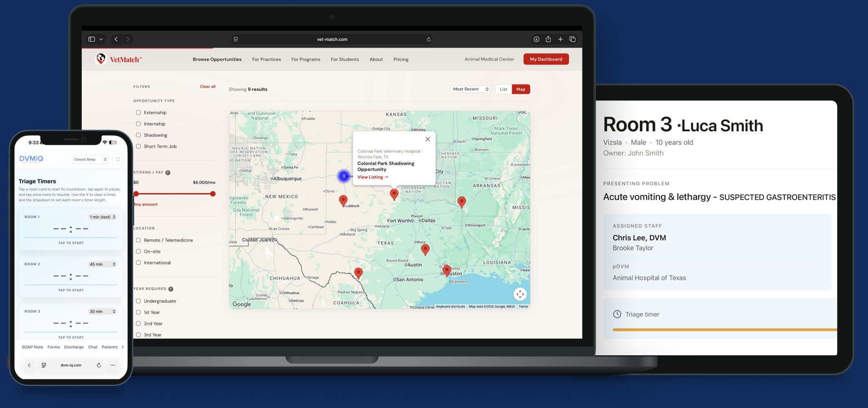Go back in the laptop browser
868x408 pixels.
point(116,39)
